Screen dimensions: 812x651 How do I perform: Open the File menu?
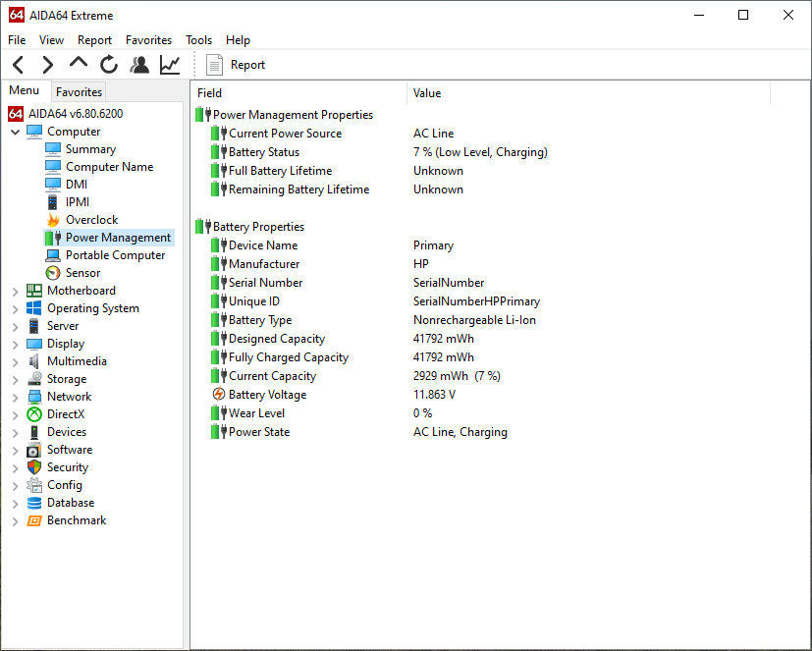point(17,40)
